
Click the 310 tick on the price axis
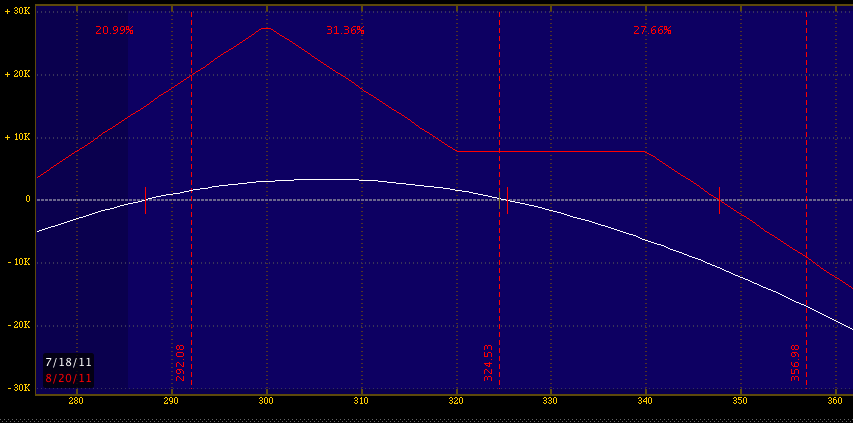(x=360, y=401)
